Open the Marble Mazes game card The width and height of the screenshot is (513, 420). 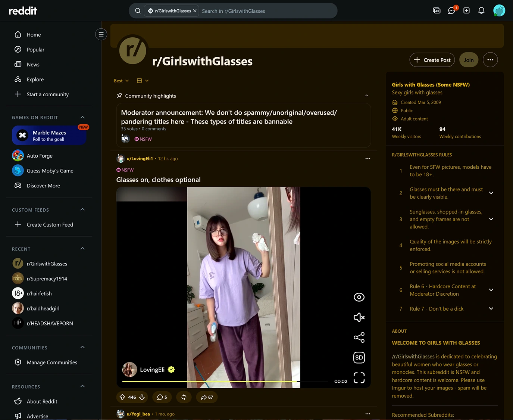(49, 135)
